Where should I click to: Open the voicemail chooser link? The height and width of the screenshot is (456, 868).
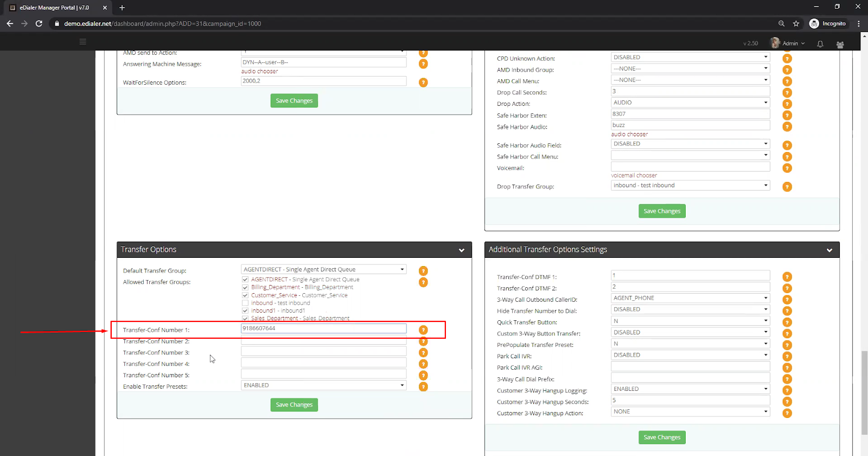coord(634,176)
